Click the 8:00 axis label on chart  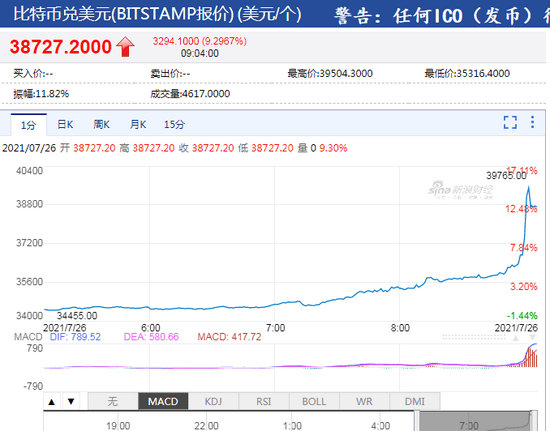(400, 328)
